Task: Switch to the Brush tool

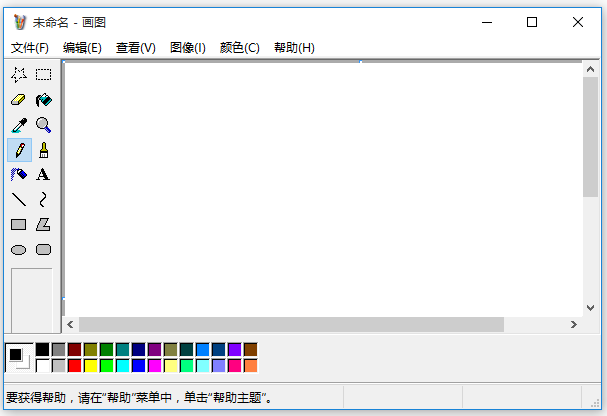Action: [x=43, y=150]
